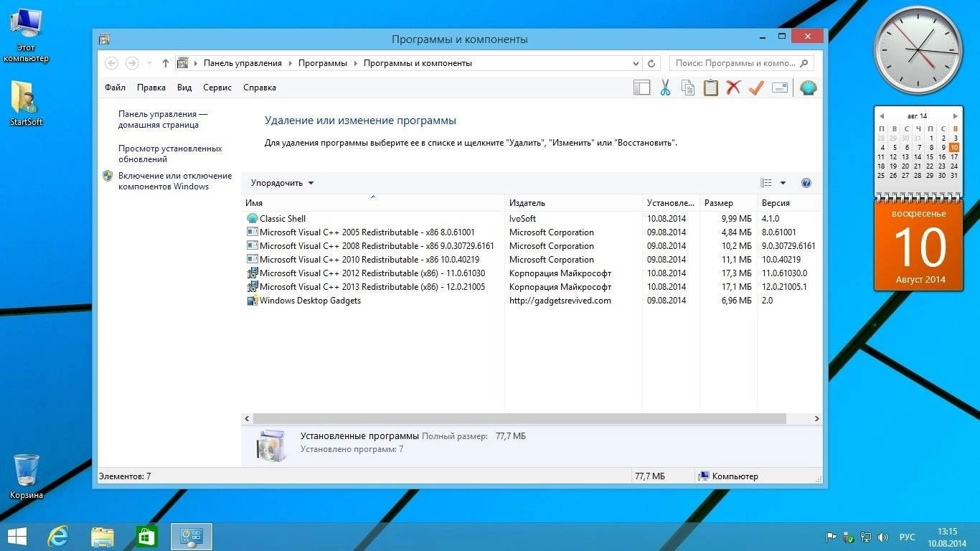Expand breadcrumb arrow after Программы
980x551 pixels.
tap(355, 63)
